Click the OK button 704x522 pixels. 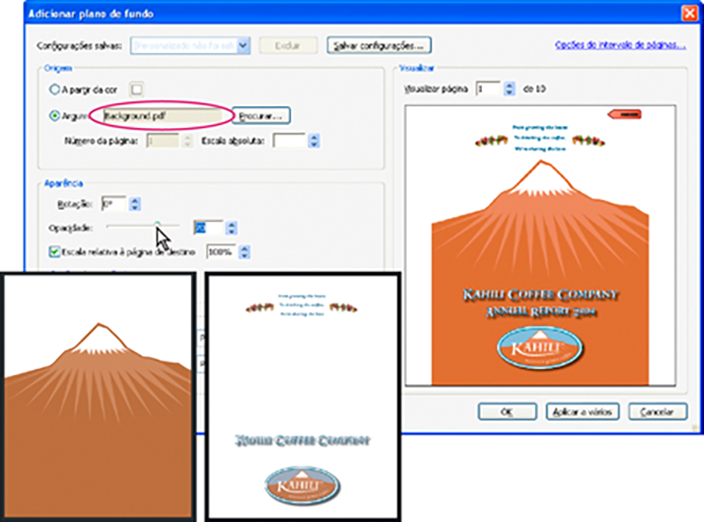[507, 412]
